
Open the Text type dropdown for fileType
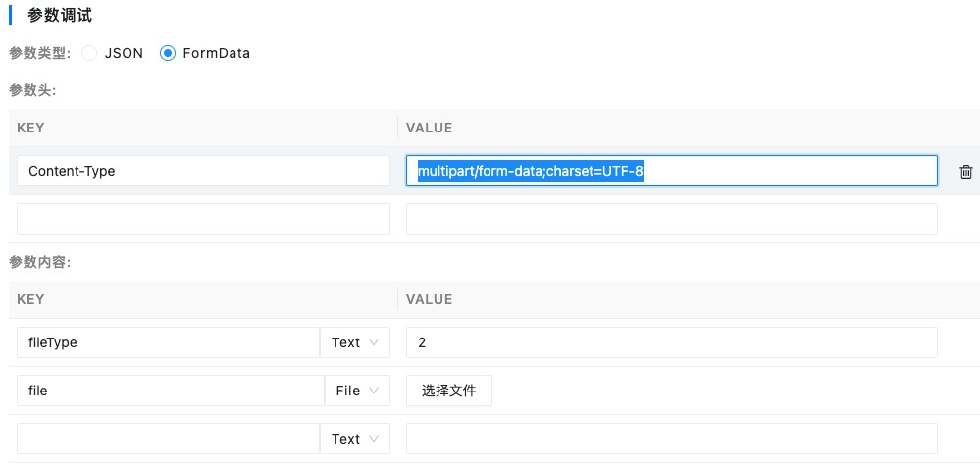click(355, 342)
